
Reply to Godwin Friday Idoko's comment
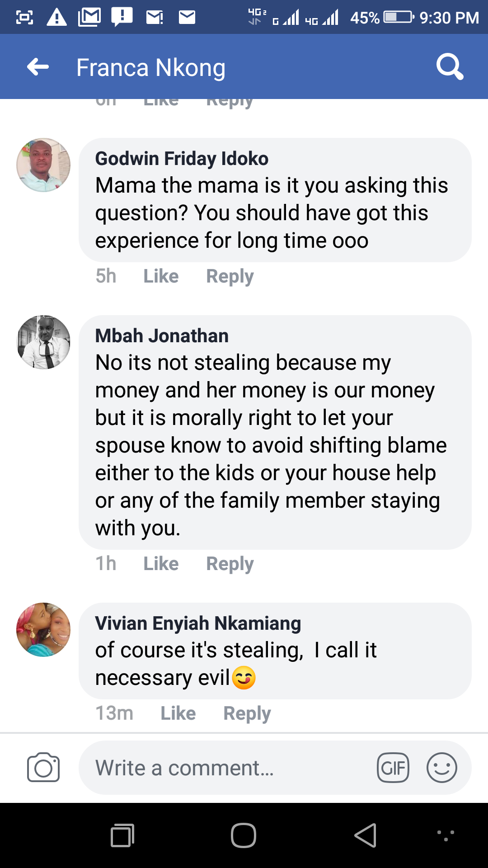pos(230,276)
